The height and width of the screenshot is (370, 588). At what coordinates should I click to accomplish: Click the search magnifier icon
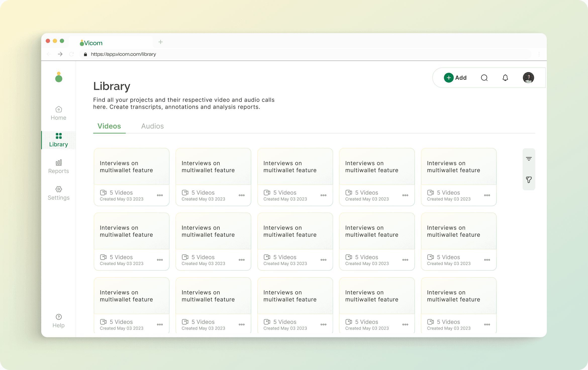tap(484, 78)
